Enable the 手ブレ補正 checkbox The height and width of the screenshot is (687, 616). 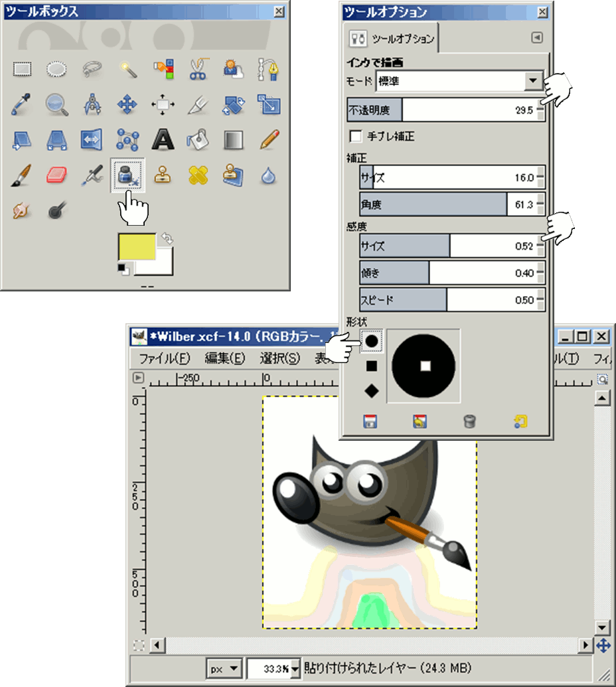(356, 136)
